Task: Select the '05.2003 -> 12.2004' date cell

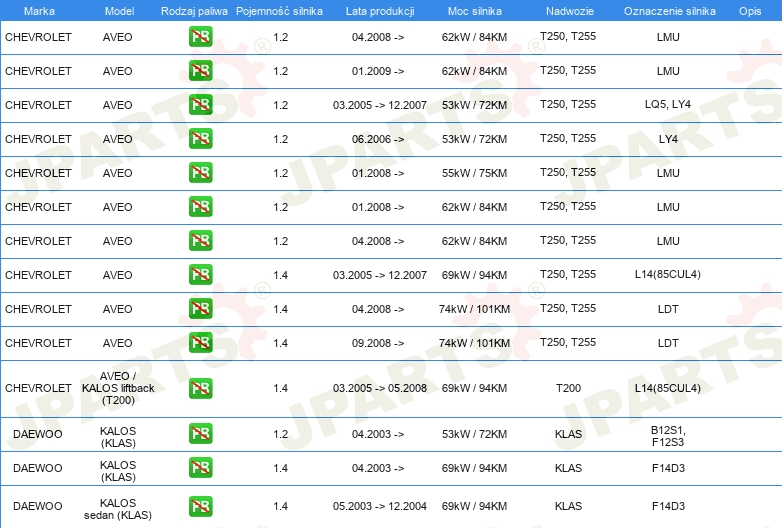Action: pyautogui.click(x=380, y=506)
